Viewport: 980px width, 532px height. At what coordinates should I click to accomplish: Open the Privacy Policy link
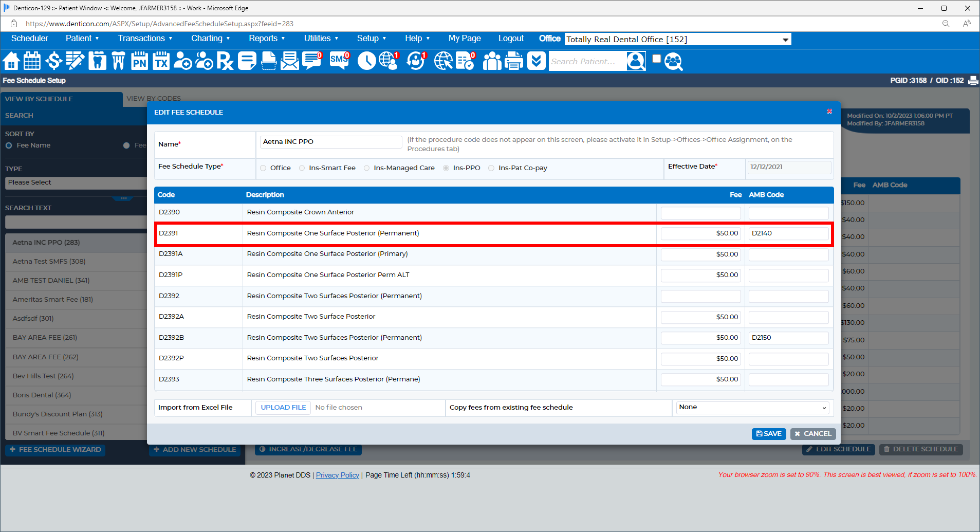click(338, 475)
